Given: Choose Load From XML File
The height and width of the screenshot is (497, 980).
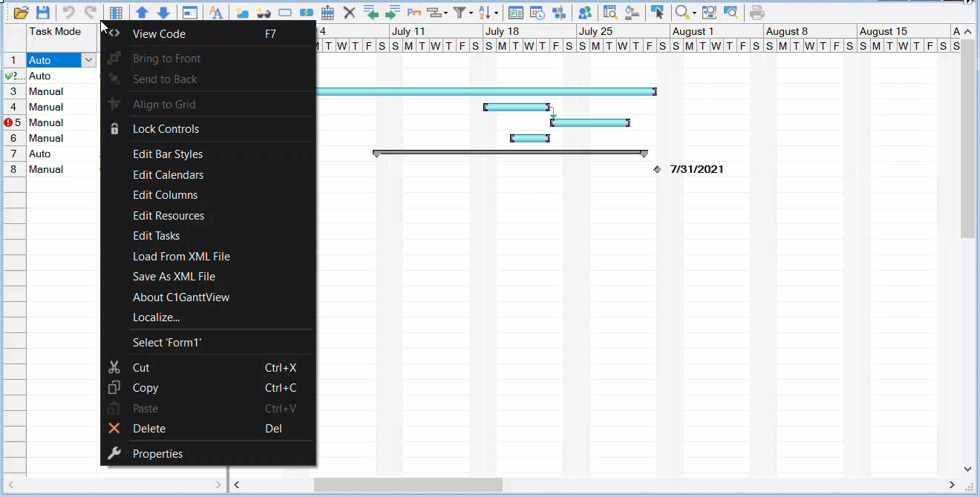Looking at the screenshot, I should pos(181,257).
